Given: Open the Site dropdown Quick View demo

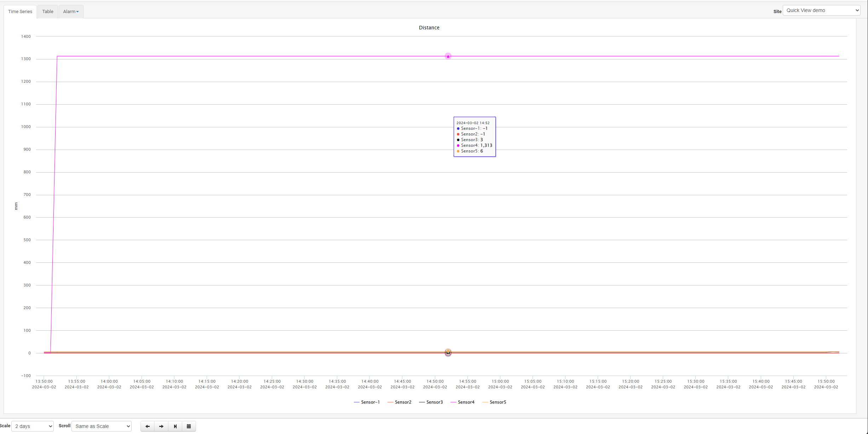Looking at the screenshot, I should click(x=821, y=10).
